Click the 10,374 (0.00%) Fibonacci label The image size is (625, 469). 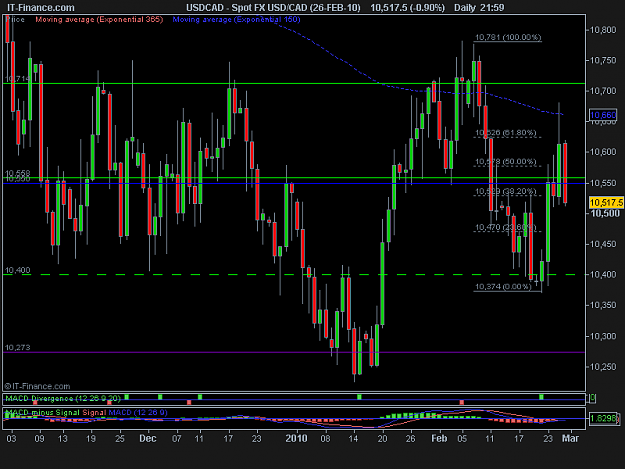(503, 287)
